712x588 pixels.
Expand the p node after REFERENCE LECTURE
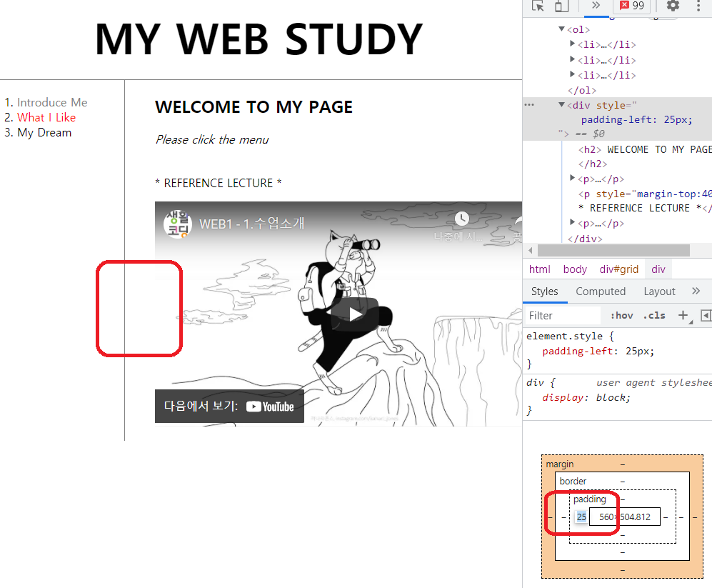(x=573, y=222)
